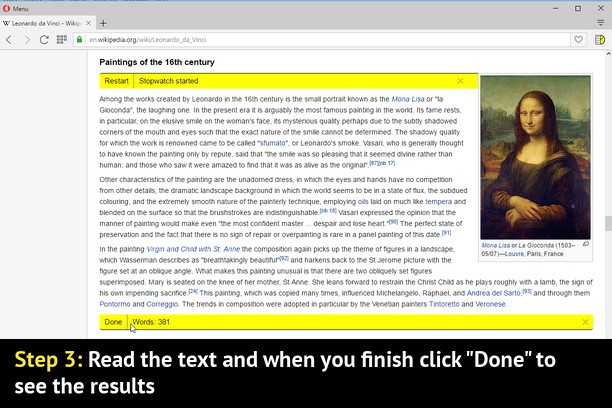This screenshot has height=408, width=612.
Task: Click the Done button below the text
Action: pyautogui.click(x=113, y=322)
